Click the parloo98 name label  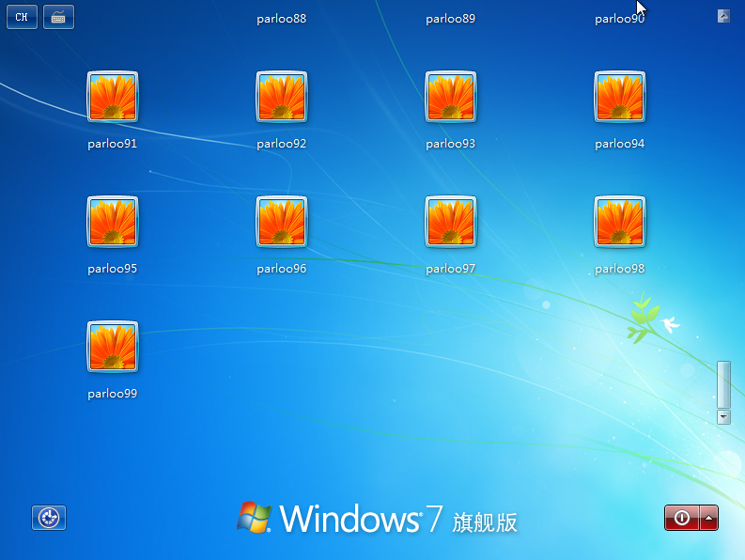pos(620,269)
